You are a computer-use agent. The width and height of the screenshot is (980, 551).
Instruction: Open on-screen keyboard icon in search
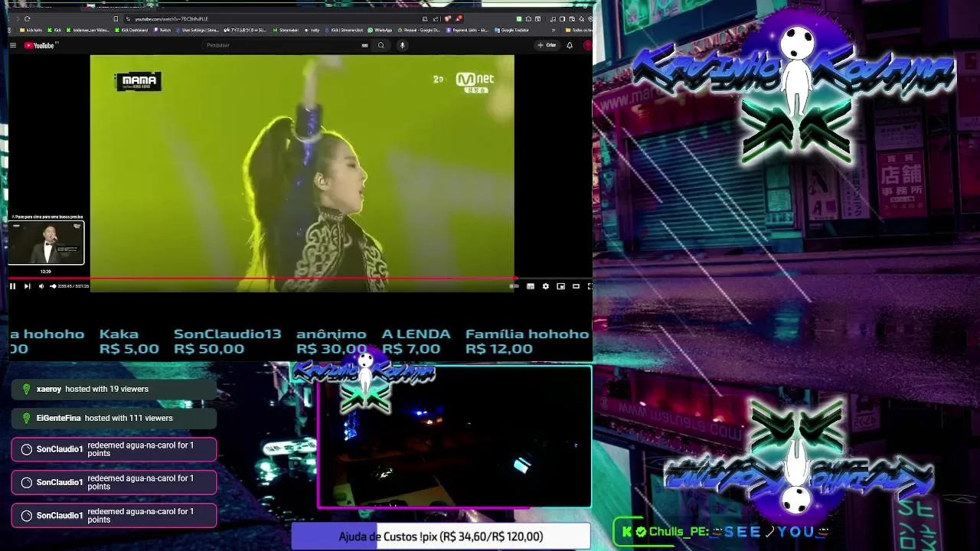(x=364, y=45)
